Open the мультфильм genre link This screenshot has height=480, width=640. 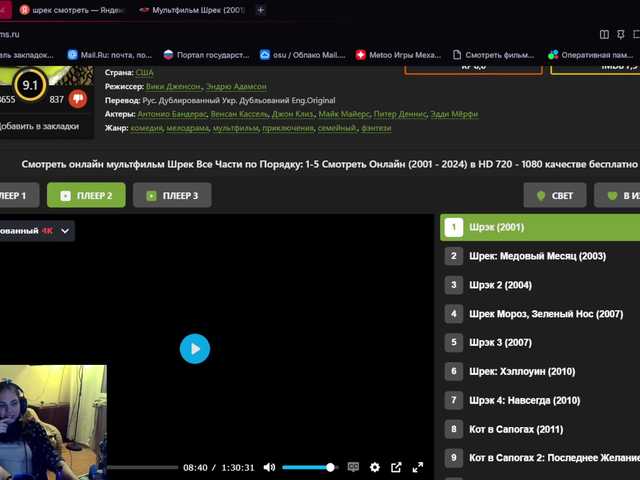236,128
